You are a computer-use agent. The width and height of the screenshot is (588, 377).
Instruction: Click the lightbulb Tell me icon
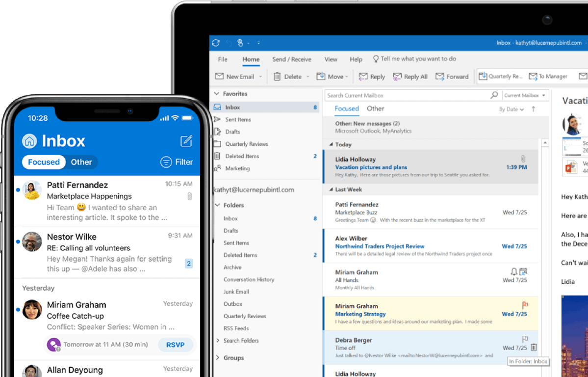tap(376, 59)
